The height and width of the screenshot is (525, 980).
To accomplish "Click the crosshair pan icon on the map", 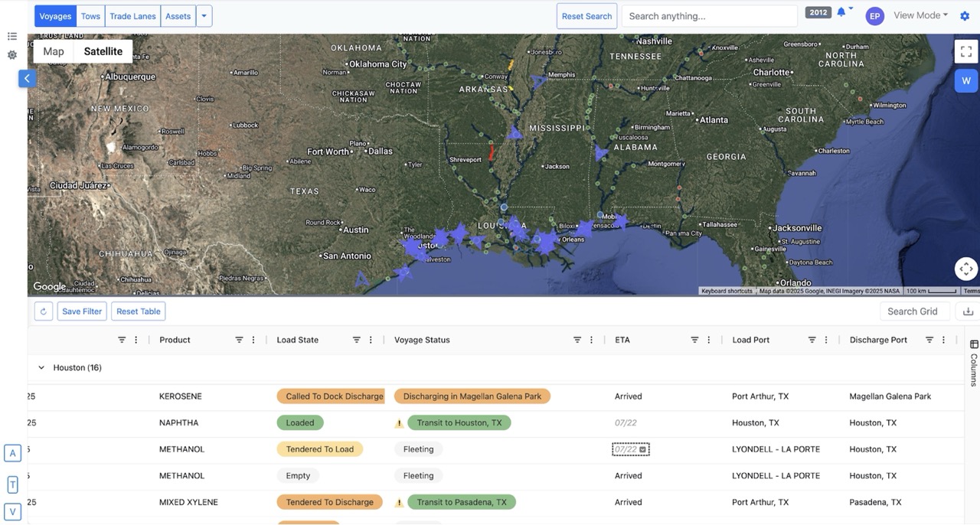I will (965, 269).
